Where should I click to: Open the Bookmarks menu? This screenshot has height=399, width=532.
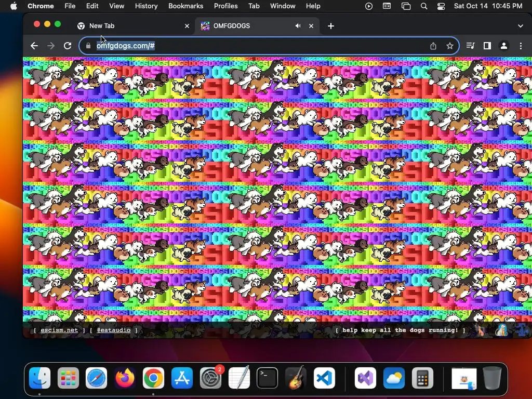185,6
